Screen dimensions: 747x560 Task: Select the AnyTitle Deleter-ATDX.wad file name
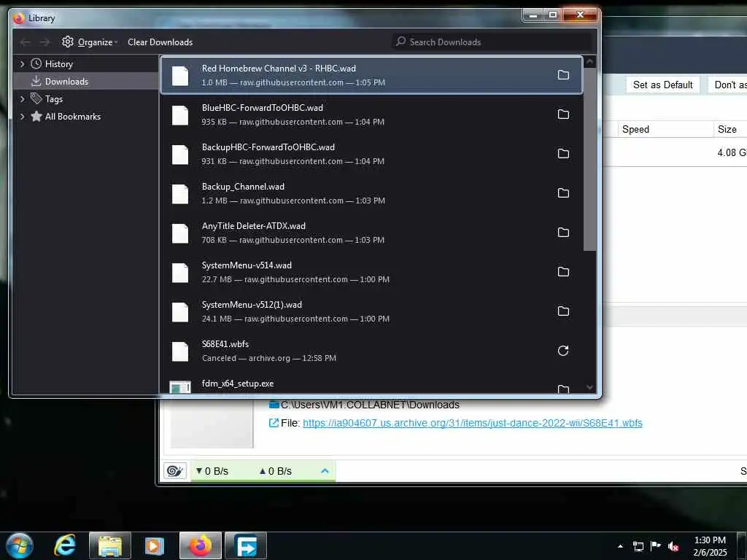[x=253, y=226]
